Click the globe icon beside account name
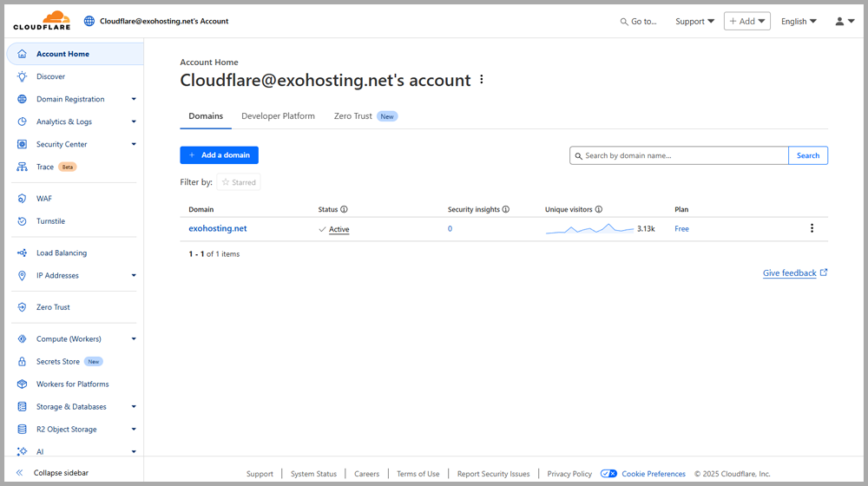The image size is (868, 486). (89, 21)
